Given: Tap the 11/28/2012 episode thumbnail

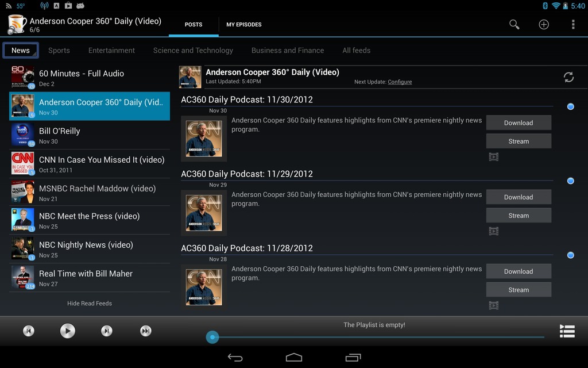Looking at the screenshot, I should point(204,287).
